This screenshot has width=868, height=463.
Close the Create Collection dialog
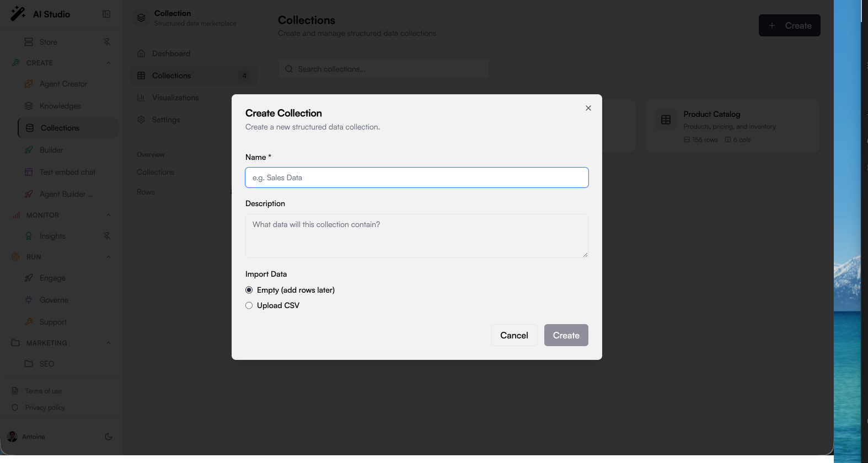point(588,108)
